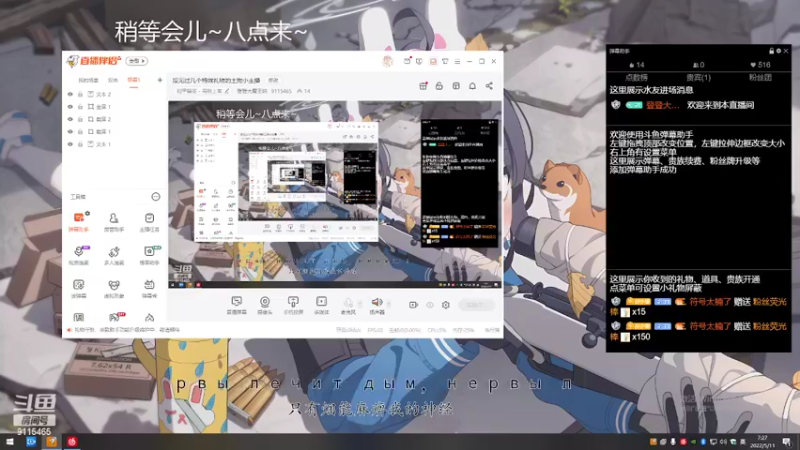Expand the microphone volume arrow

point(360,304)
